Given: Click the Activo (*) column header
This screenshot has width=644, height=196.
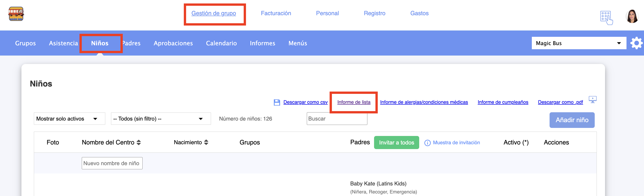Looking at the screenshot, I should (x=516, y=142).
